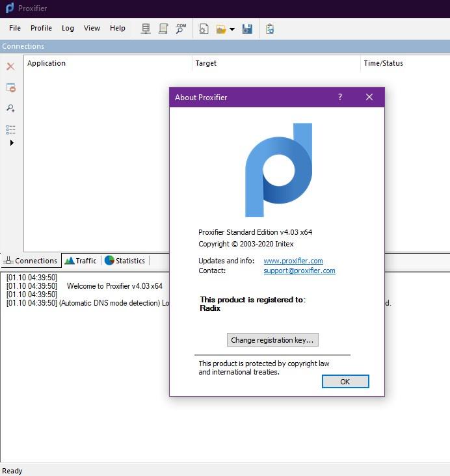This screenshot has width=450, height=476.
Task: Click Change registration key button
Action: tap(272, 340)
